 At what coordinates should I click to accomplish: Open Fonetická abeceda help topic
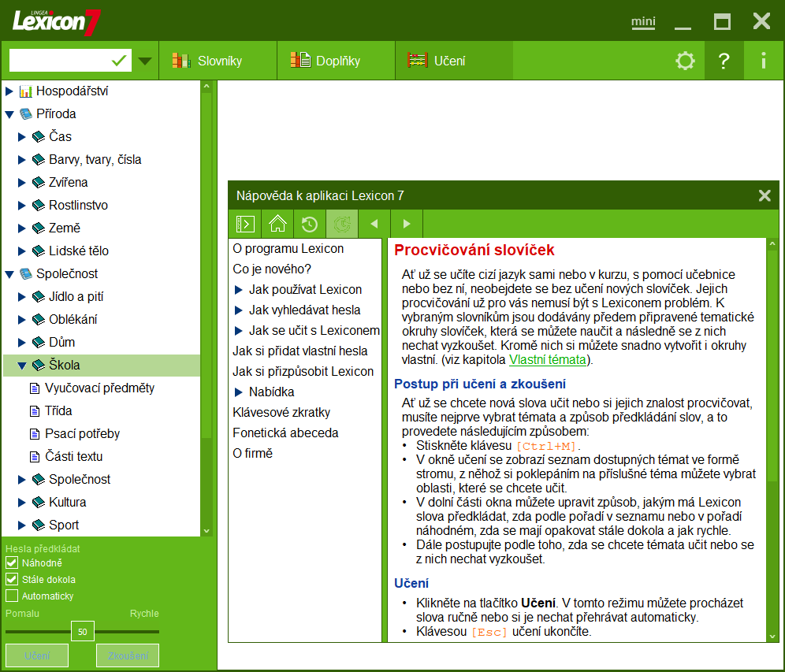[x=285, y=433]
